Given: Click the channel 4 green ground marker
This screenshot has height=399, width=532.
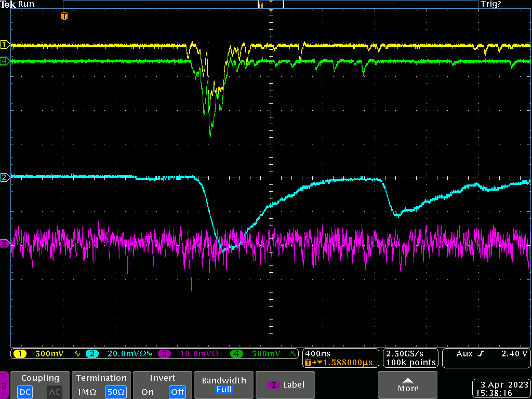Looking at the screenshot, I should (5, 61).
